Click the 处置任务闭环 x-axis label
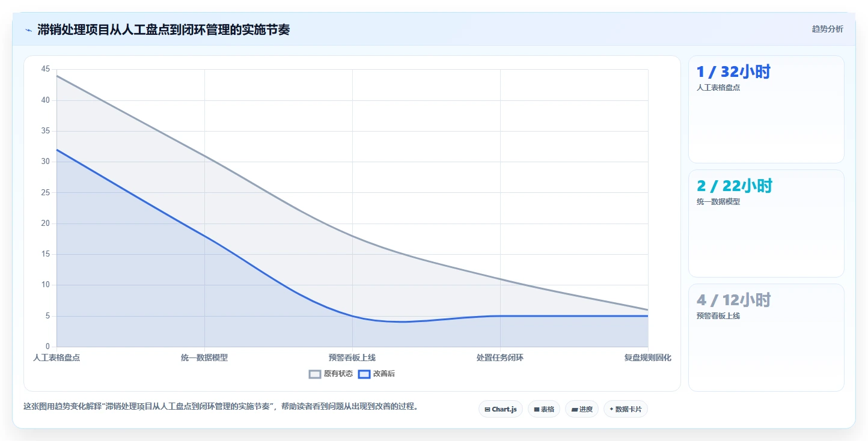 point(500,357)
